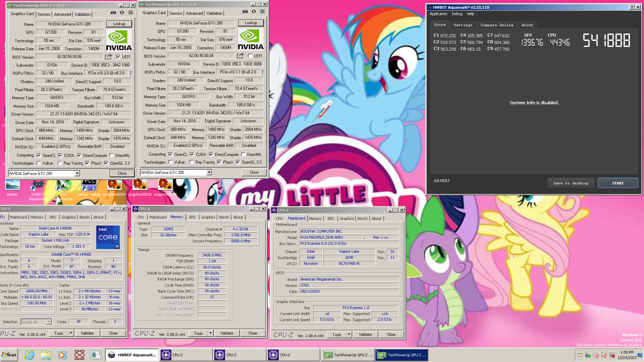Expand Tools arrow in CPU-Z CPU window
The image size is (644, 362).
tap(71, 333)
